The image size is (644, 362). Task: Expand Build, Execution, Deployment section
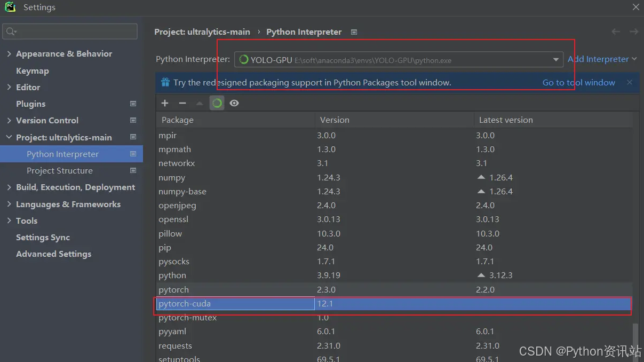(x=9, y=187)
